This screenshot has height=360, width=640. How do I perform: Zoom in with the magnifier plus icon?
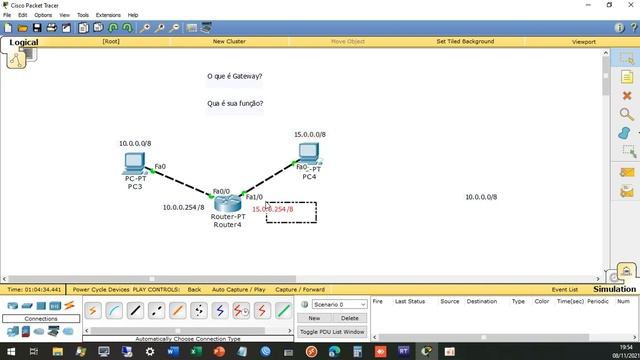145,28
